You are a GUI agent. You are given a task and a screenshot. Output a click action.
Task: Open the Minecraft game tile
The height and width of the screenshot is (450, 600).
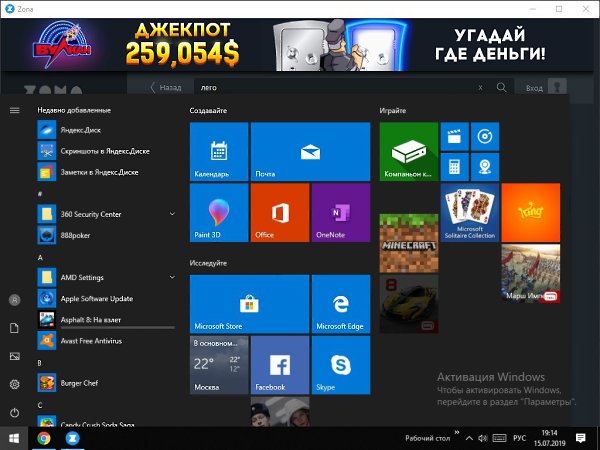(x=409, y=242)
